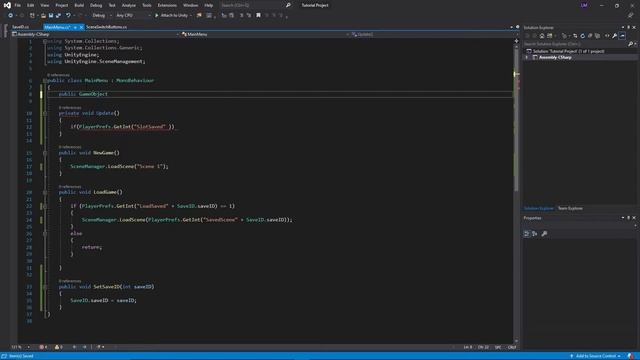The height and width of the screenshot is (360, 640).
Task: Click the Search Solution Explorer input field
Action: 576,44
